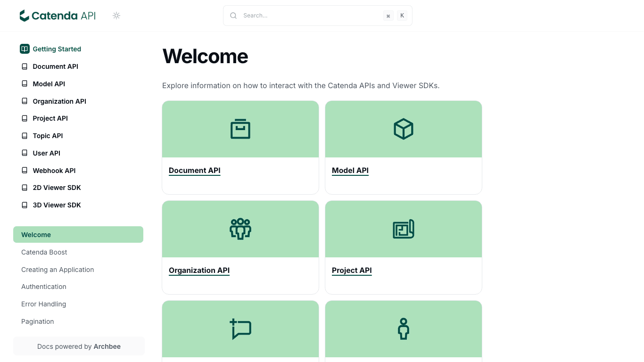This screenshot has width=644, height=362.
Task: Click the book icon next to Getting Started
Action: point(24,49)
